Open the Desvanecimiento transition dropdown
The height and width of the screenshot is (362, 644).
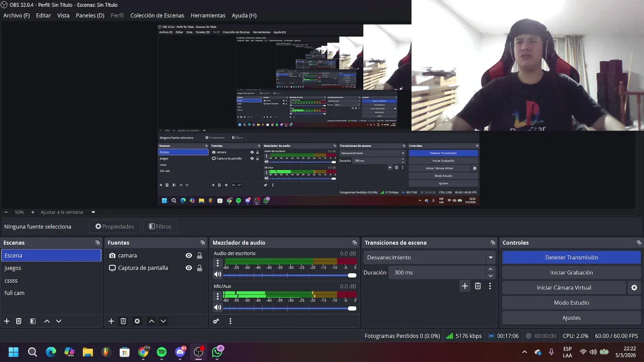(429, 257)
